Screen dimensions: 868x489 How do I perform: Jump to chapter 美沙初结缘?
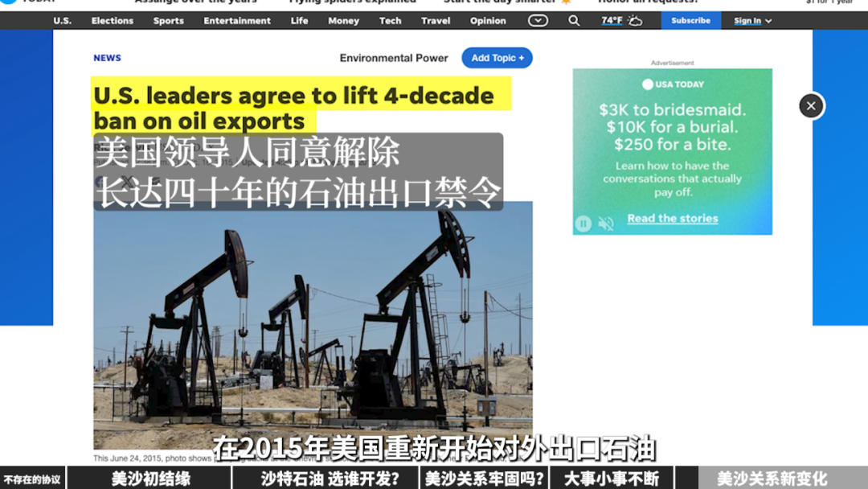click(x=150, y=479)
